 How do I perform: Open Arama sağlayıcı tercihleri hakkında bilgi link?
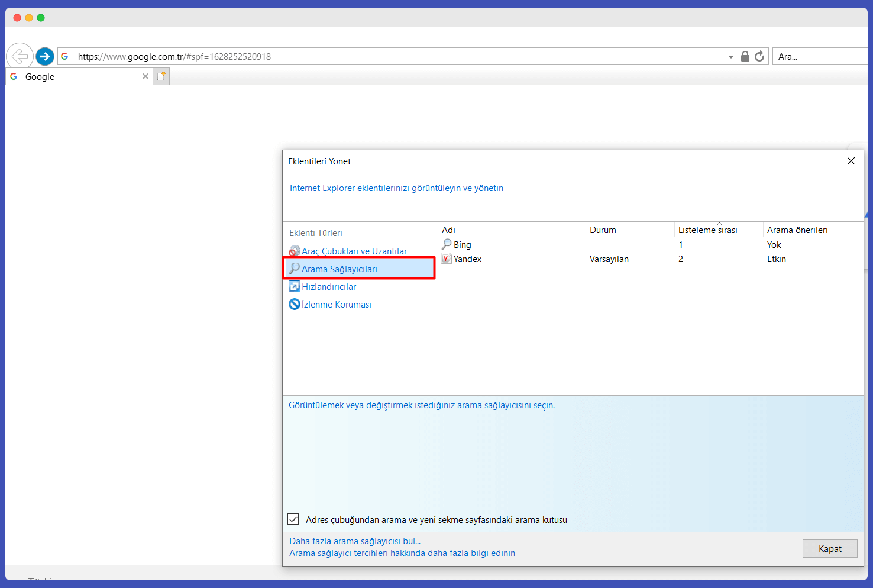(402, 553)
